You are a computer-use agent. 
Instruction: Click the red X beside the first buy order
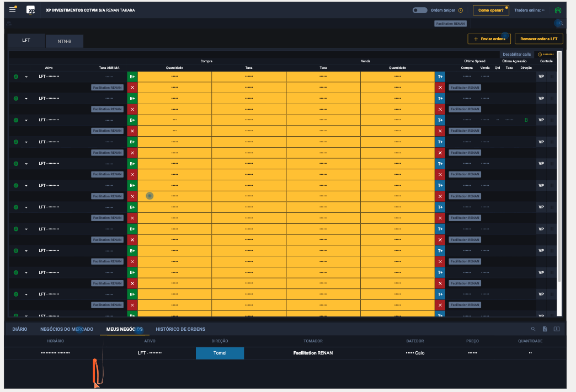[132, 88]
